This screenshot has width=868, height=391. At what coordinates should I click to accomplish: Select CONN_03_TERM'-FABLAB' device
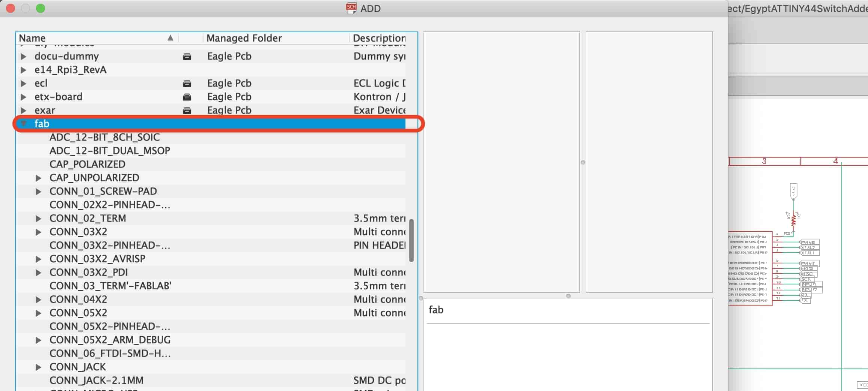click(x=110, y=286)
